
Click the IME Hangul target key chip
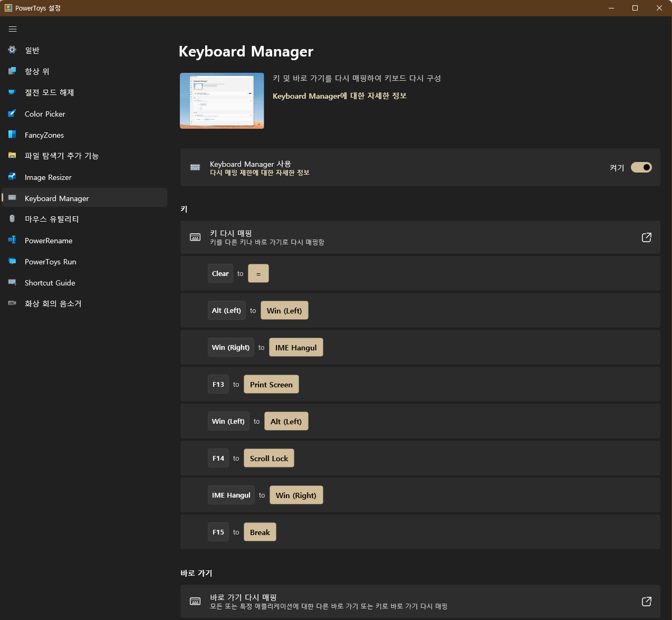pyautogui.click(x=296, y=347)
